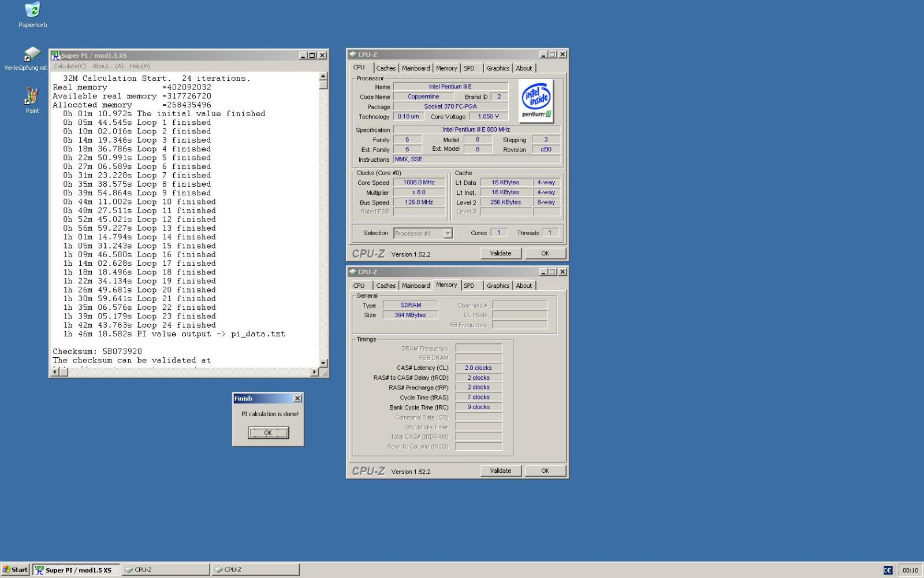Maximize the Super PI window
The width and height of the screenshot is (924, 578).
[312, 55]
